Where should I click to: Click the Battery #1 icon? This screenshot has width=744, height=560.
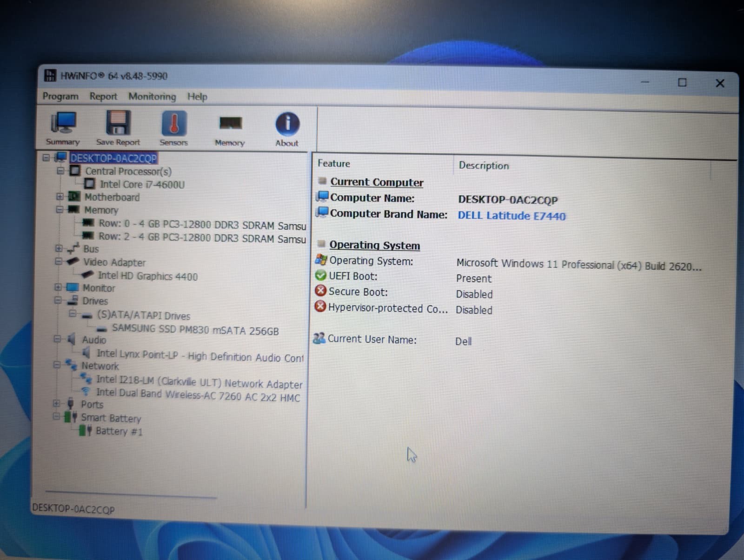pos(85,430)
